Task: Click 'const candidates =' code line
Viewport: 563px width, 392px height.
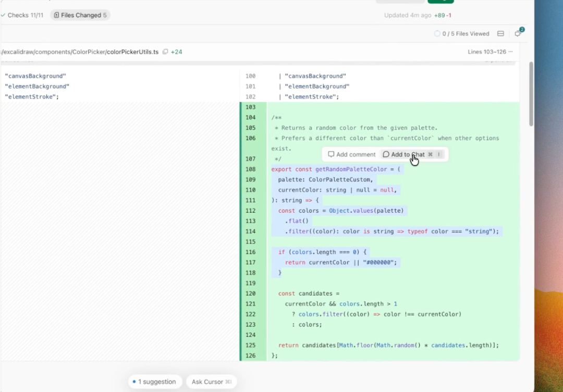Action: (x=309, y=293)
